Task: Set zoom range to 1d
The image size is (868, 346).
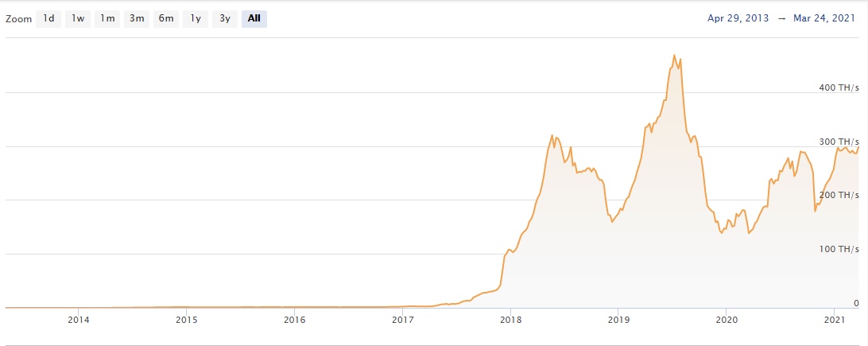Action: point(48,18)
